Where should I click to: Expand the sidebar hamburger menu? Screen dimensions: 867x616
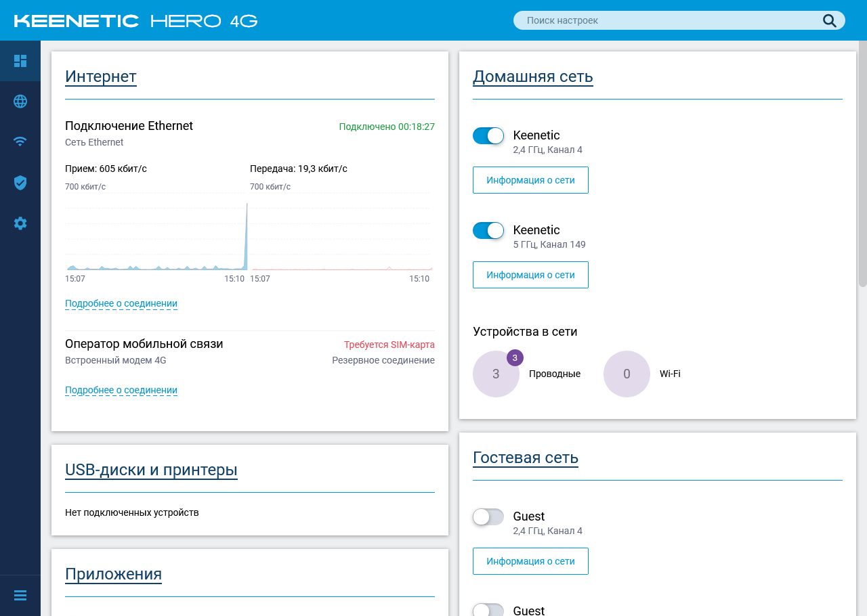pyautogui.click(x=20, y=596)
